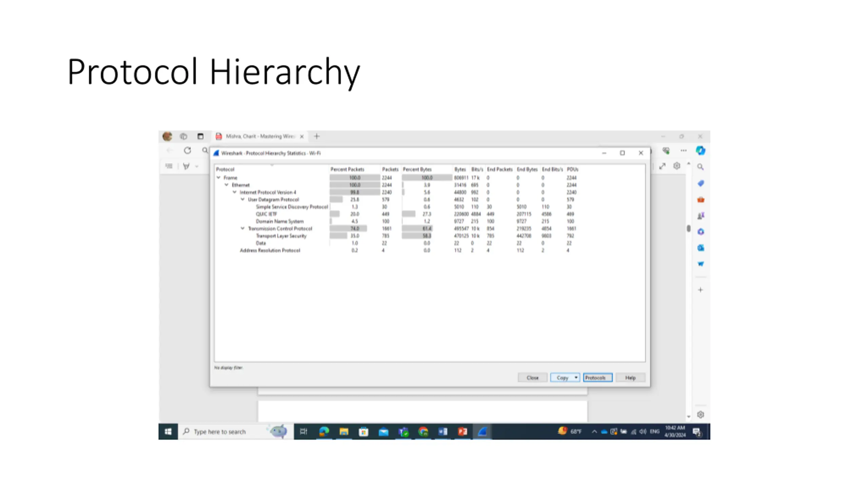Click the sidebar search magnifier icon
This screenshot has width=868, height=488.
(701, 167)
